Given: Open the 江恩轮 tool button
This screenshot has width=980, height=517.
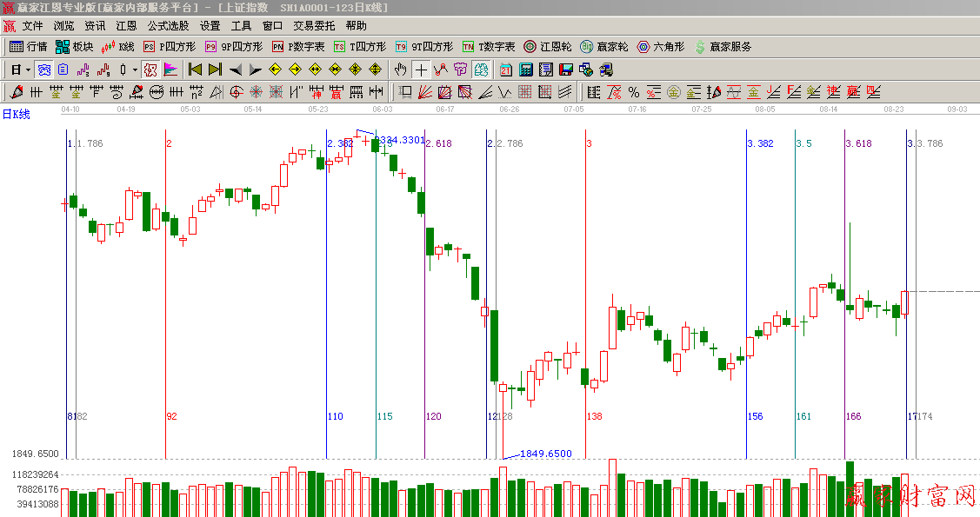Looking at the screenshot, I should [x=548, y=47].
